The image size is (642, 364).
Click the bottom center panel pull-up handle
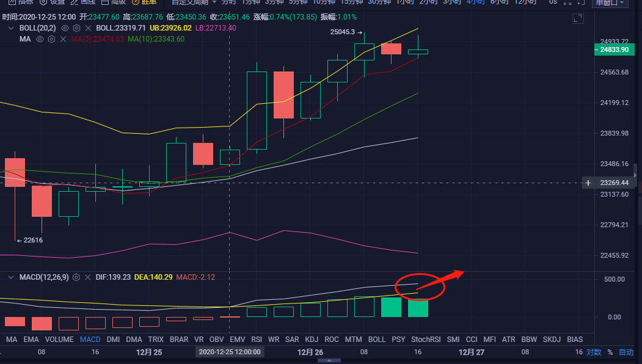click(x=329, y=361)
